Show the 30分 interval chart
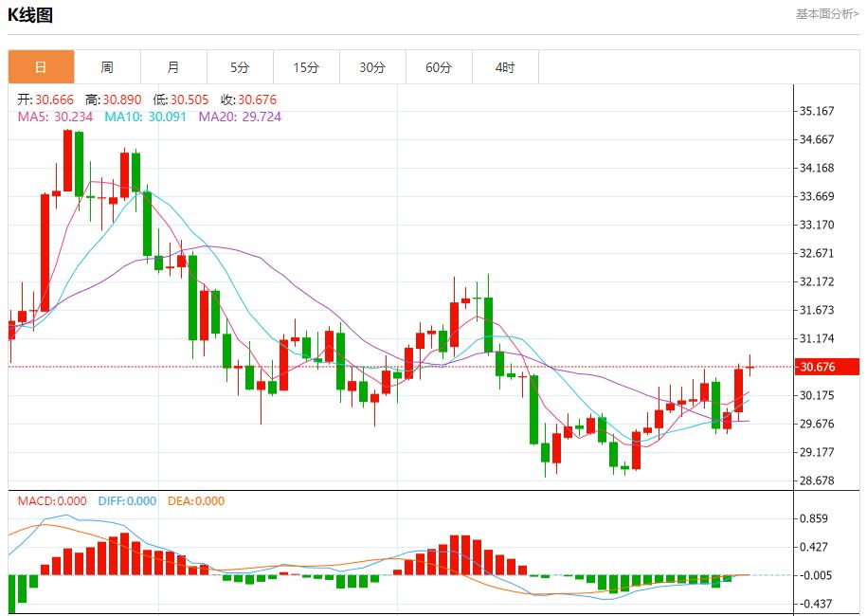Image resolution: width=867 pixels, height=616 pixels. [x=372, y=67]
